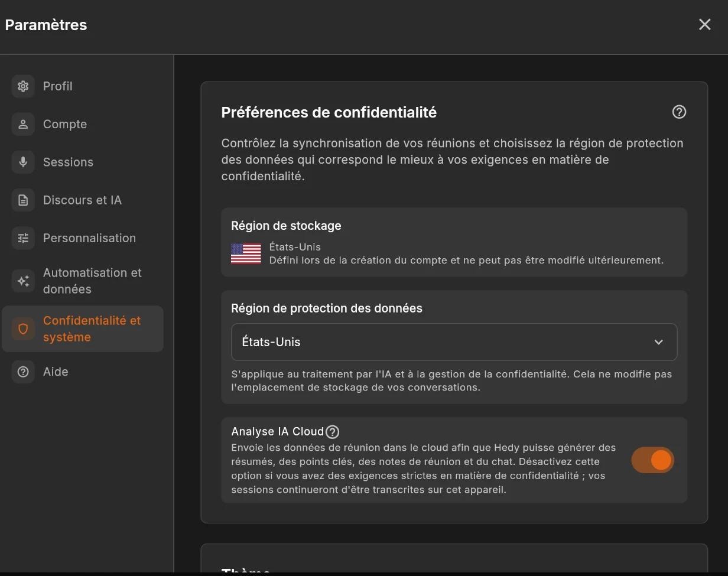Click the United States flag icon

246,253
